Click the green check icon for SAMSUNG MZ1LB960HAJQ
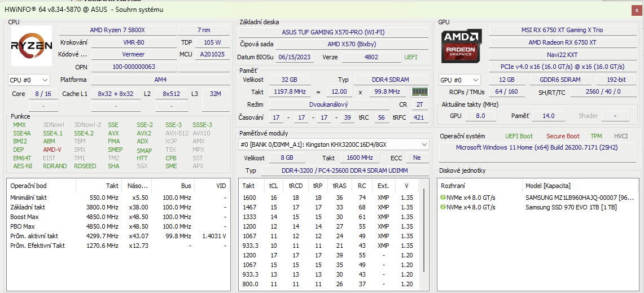This screenshot has width=644, height=293. point(443,198)
